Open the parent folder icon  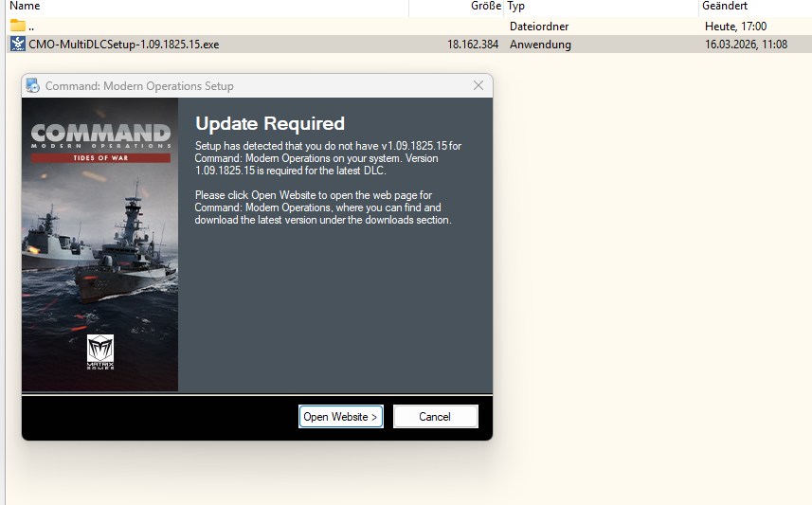click(18, 26)
